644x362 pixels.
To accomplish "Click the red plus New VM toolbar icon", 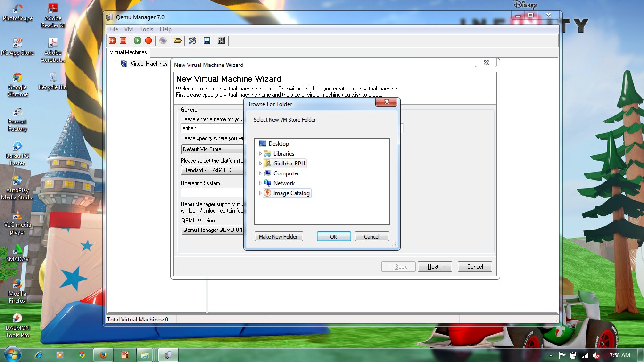I will pos(112,41).
